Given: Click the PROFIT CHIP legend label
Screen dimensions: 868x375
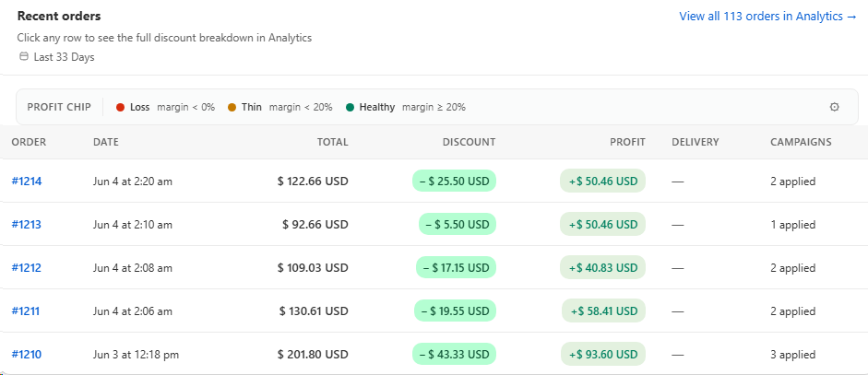Looking at the screenshot, I should click(x=59, y=107).
